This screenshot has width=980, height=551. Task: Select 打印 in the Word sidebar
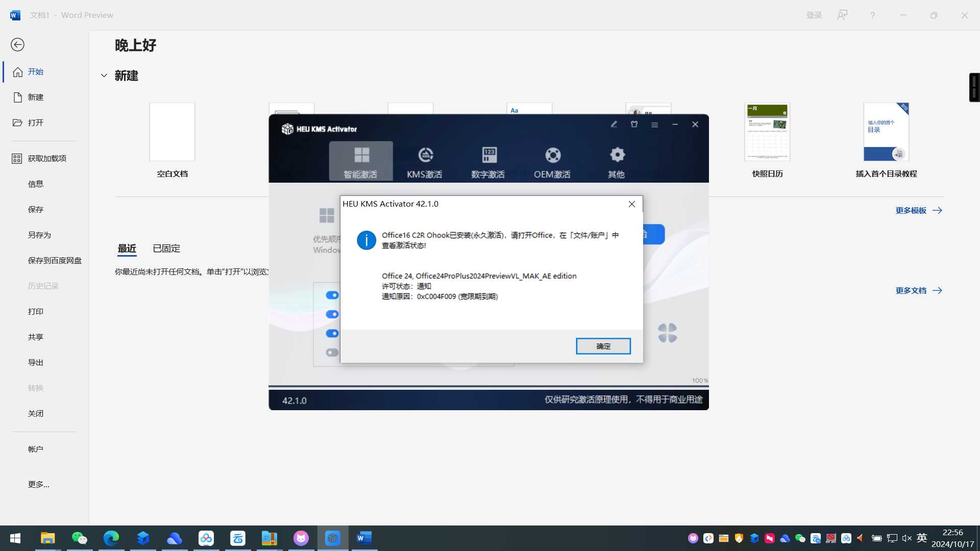[x=44, y=312]
